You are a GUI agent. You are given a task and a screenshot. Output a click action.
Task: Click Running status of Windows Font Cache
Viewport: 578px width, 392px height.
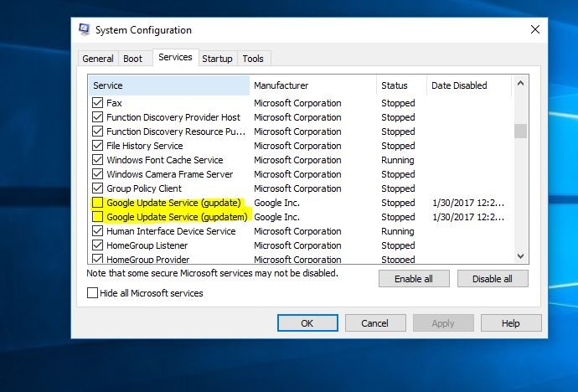coord(398,160)
